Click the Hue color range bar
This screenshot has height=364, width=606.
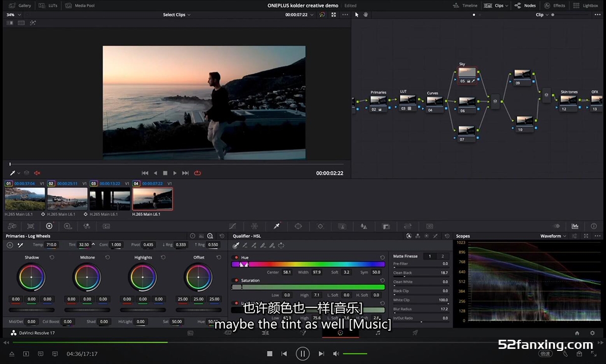pos(308,264)
